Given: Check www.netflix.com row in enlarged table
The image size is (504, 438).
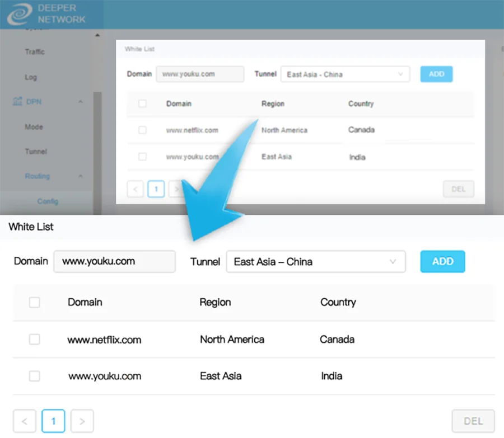Looking at the screenshot, I should tap(34, 339).
